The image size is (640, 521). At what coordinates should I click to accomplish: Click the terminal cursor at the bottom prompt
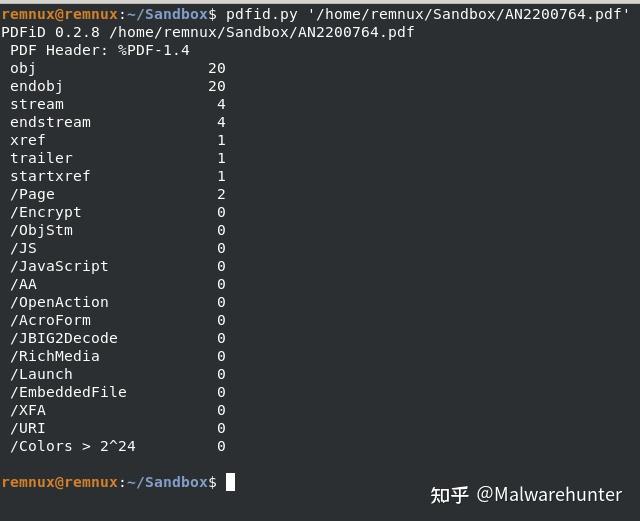click(230, 482)
